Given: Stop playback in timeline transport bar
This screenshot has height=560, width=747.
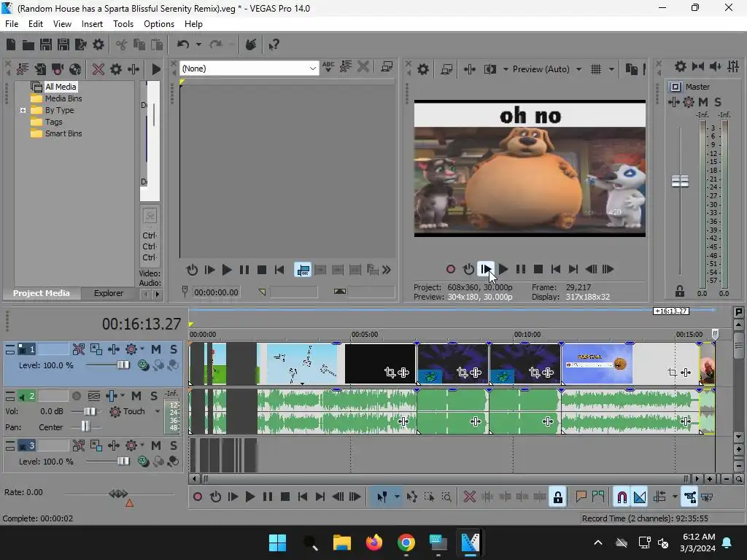Looking at the screenshot, I should [x=285, y=497].
